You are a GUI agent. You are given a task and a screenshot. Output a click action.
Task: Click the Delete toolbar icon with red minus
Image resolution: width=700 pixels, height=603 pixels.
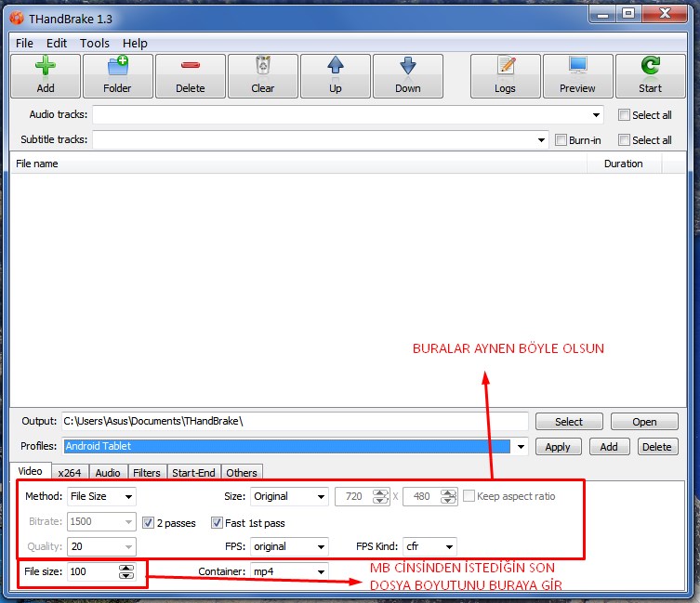pos(191,75)
